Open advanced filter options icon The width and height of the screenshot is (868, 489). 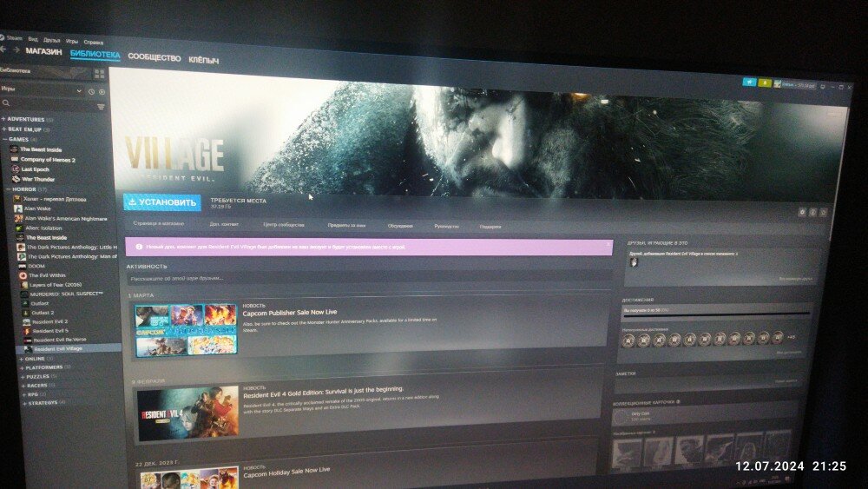[101, 106]
